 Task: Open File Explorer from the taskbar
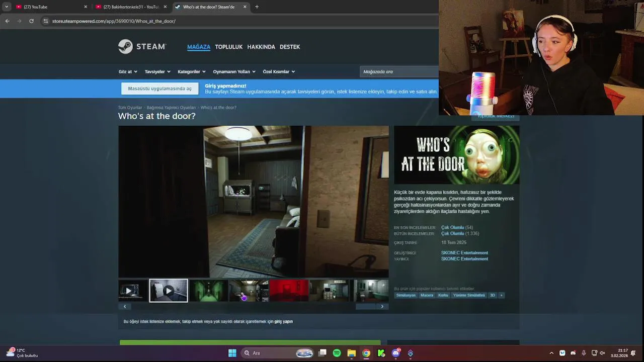pos(351,353)
